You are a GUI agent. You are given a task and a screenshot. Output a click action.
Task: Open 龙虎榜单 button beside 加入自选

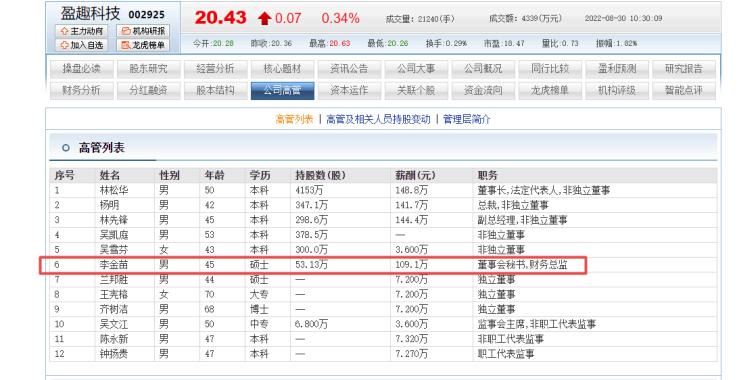coord(143,45)
